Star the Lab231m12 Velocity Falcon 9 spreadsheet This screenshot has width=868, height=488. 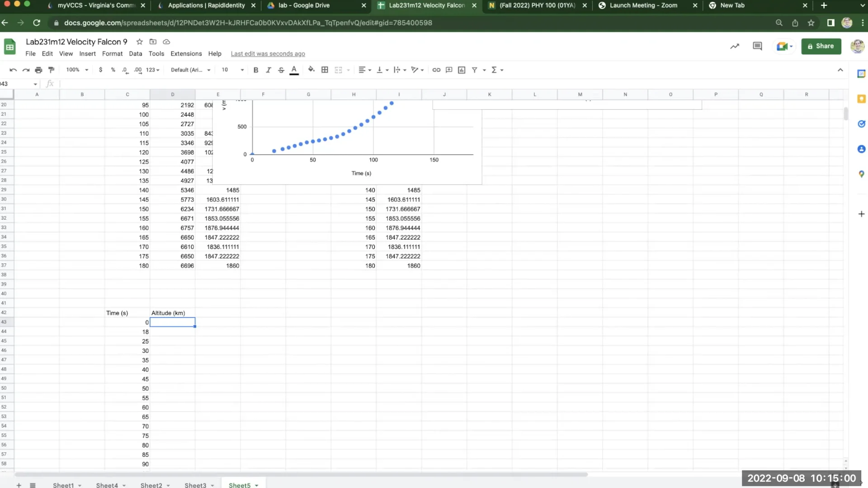139,42
